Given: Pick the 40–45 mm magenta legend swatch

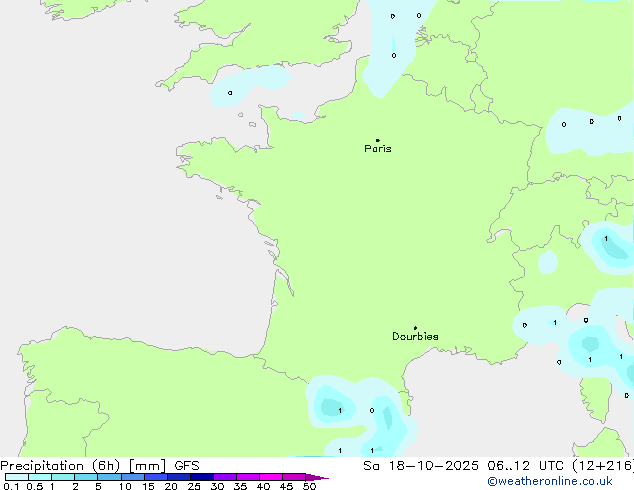Looking at the screenshot, I should click(271, 477).
